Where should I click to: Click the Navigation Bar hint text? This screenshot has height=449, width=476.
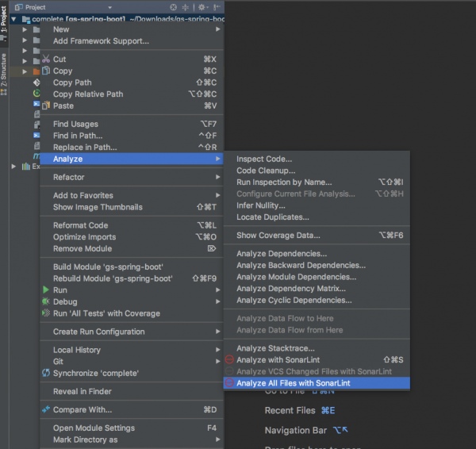pyautogui.click(x=296, y=430)
